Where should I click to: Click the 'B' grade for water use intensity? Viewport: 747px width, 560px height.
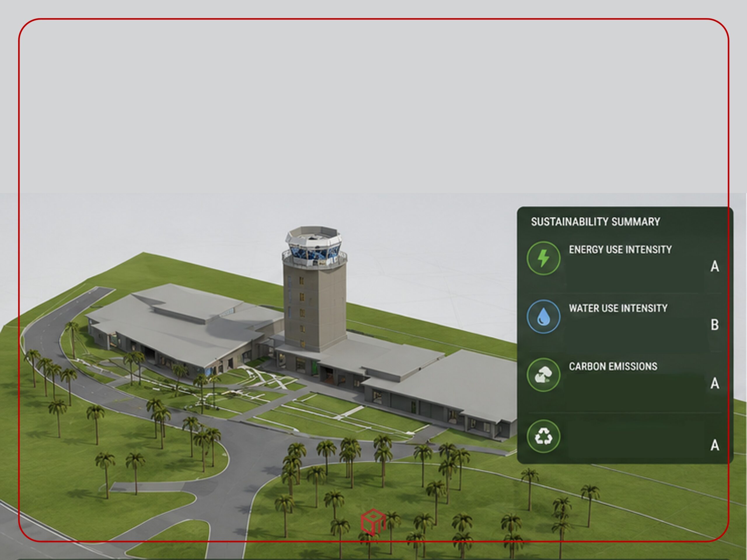[x=715, y=325]
